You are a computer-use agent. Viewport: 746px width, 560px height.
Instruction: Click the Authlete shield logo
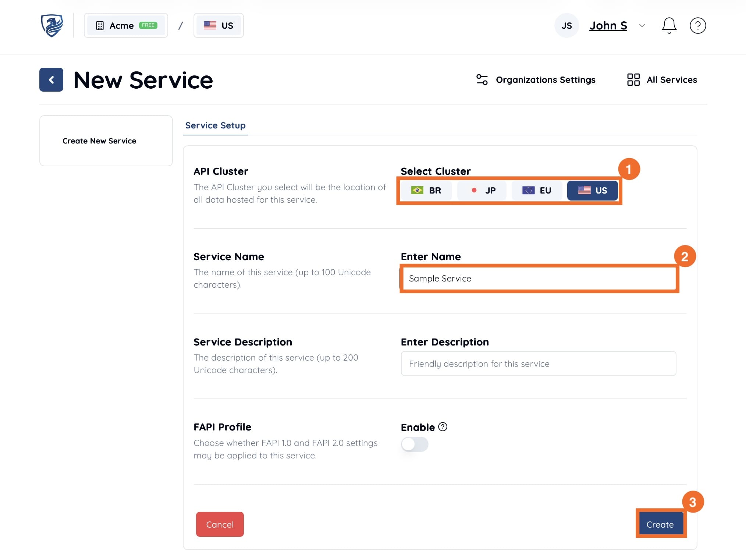[x=53, y=25]
